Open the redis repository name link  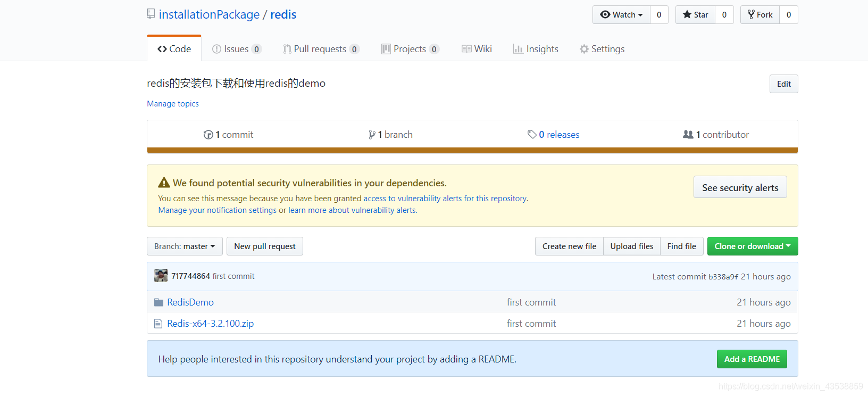coord(283,14)
